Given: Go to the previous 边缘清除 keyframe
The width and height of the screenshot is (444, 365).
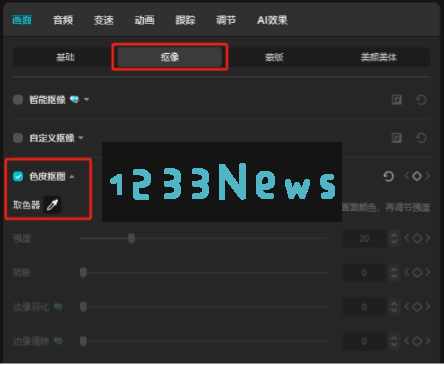Looking at the screenshot, I should (407, 341).
